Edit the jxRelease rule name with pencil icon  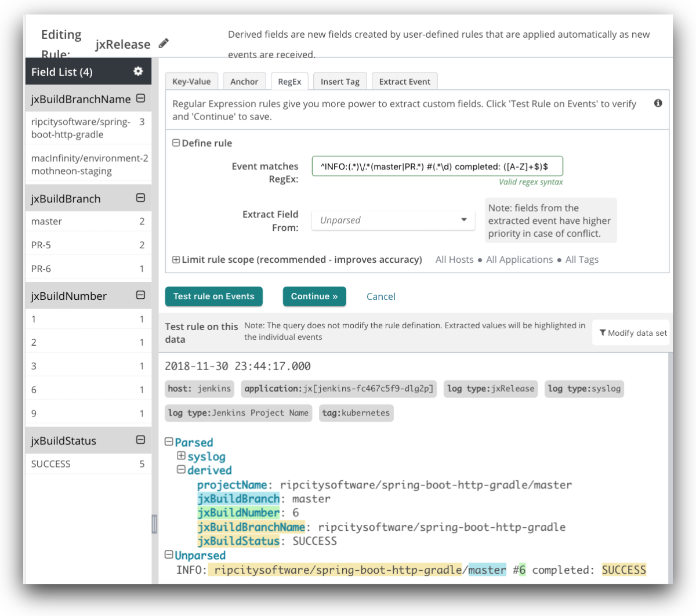(x=164, y=43)
